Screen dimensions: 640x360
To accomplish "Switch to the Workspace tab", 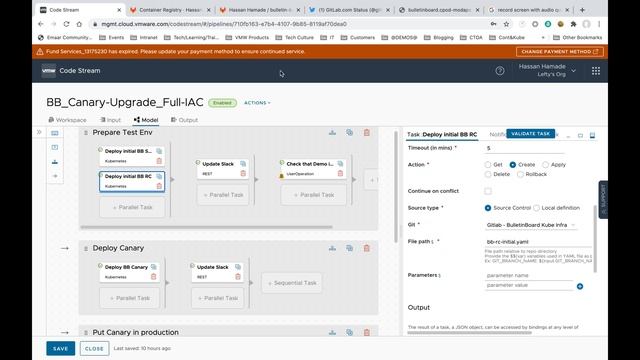I will pyautogui.click(x=67, y=120).
